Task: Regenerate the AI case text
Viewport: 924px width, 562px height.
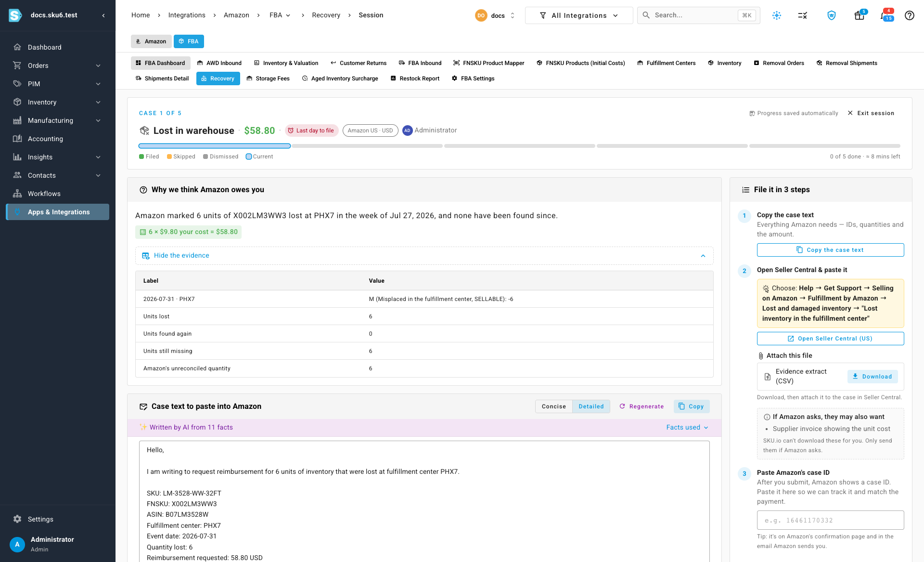Action: click(642, 406)
